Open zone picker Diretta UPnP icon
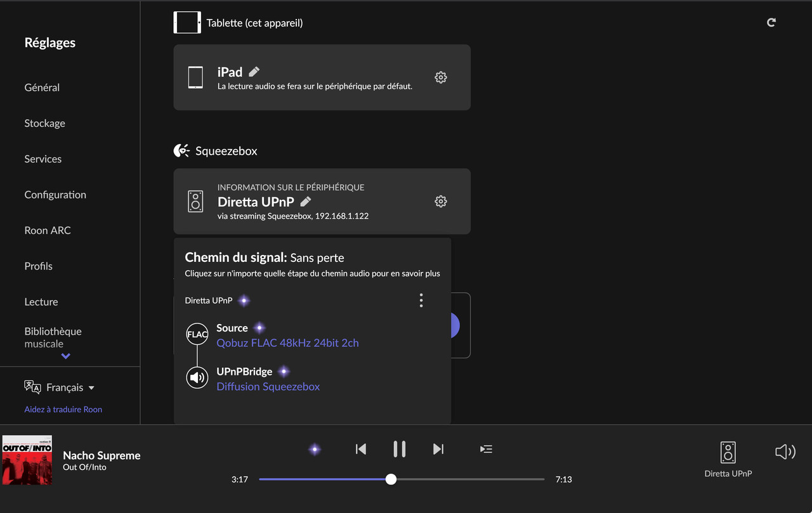812x513 pixels. click(728, 453)
